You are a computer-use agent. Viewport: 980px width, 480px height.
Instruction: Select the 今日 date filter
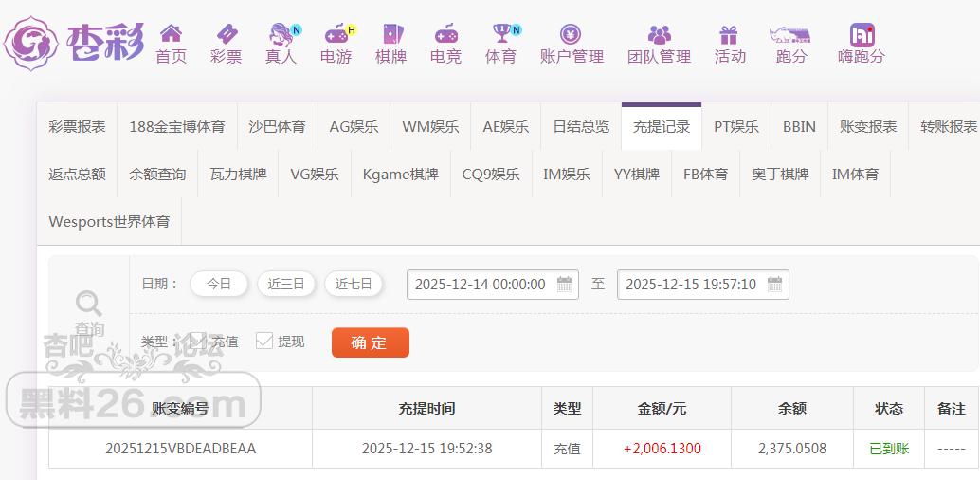tap(219, 284)
